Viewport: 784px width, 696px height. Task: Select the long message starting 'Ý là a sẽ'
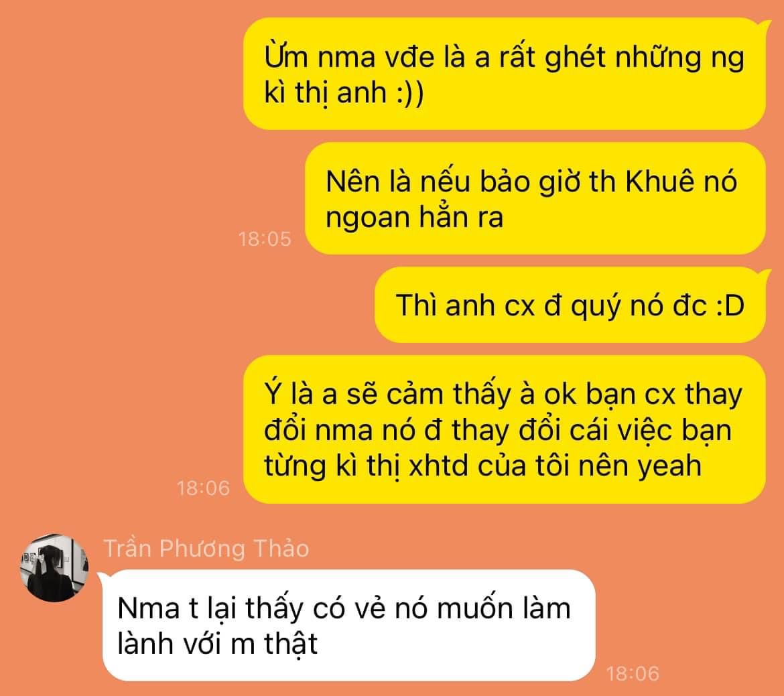pos(504,429)
